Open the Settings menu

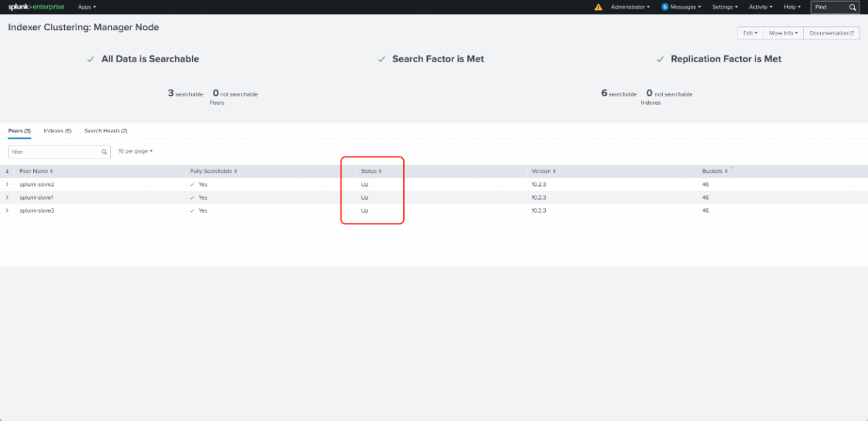click(725, 7)
